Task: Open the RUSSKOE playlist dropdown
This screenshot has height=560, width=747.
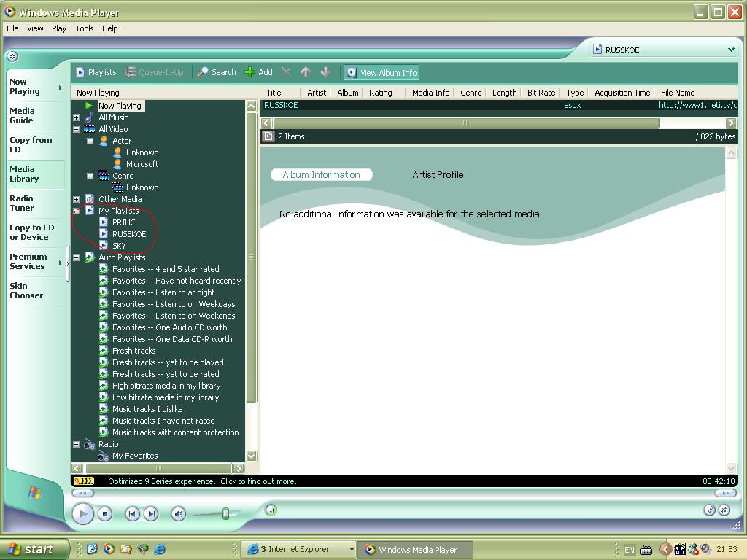Action: [x=731, y=50]
